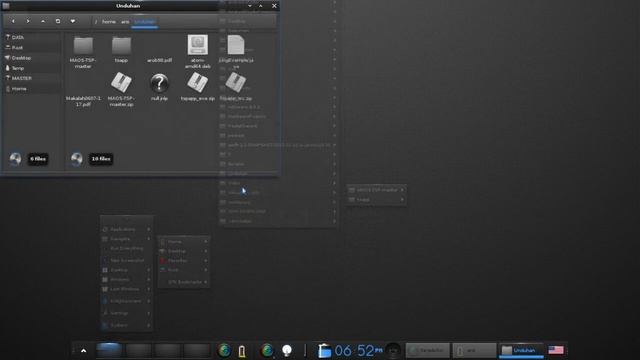Open Home in the Navigate submenu
Screen dimensions: 640x360
coord(184,242)
